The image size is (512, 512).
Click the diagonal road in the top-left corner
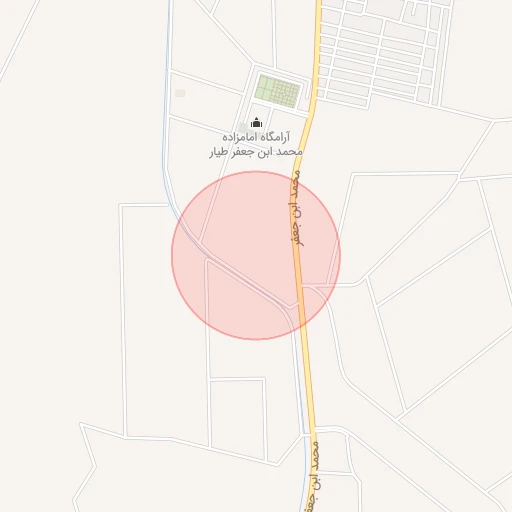tap(18, 42)
